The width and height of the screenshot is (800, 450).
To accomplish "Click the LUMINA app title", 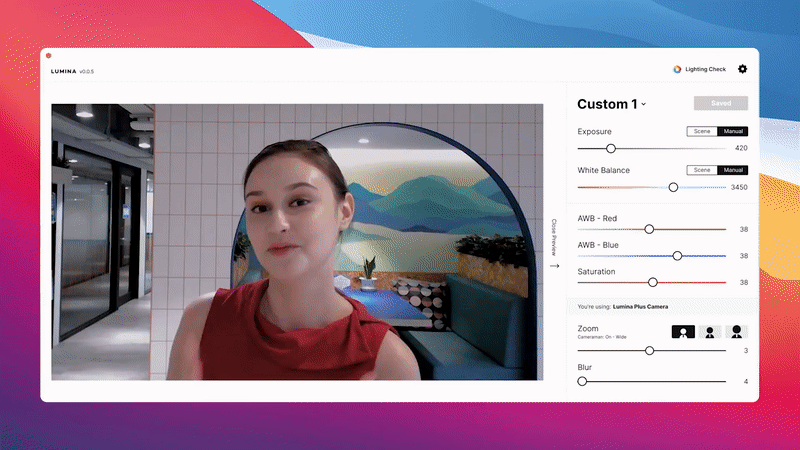I will [x=64, y=71].
